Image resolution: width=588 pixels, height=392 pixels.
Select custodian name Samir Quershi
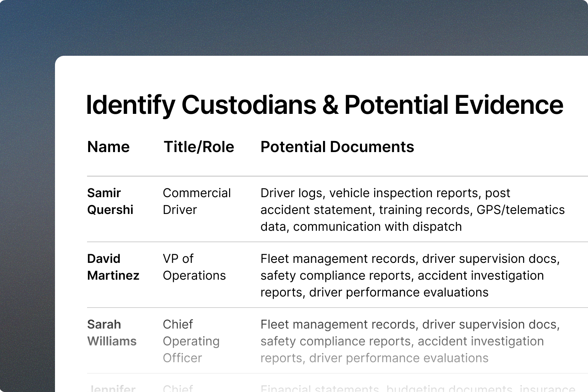(110, 201)
